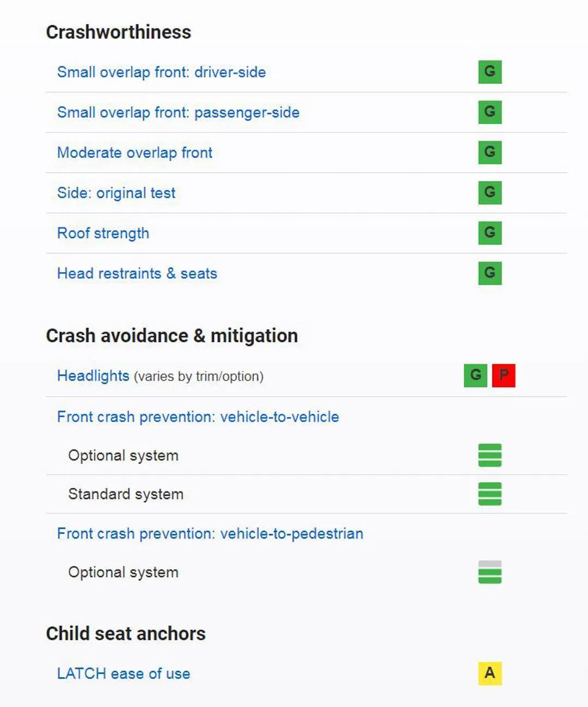The width and height of the screenshot is (588, 707).
Task: Click the green G headlights rating badge
Action: [475, 376]
